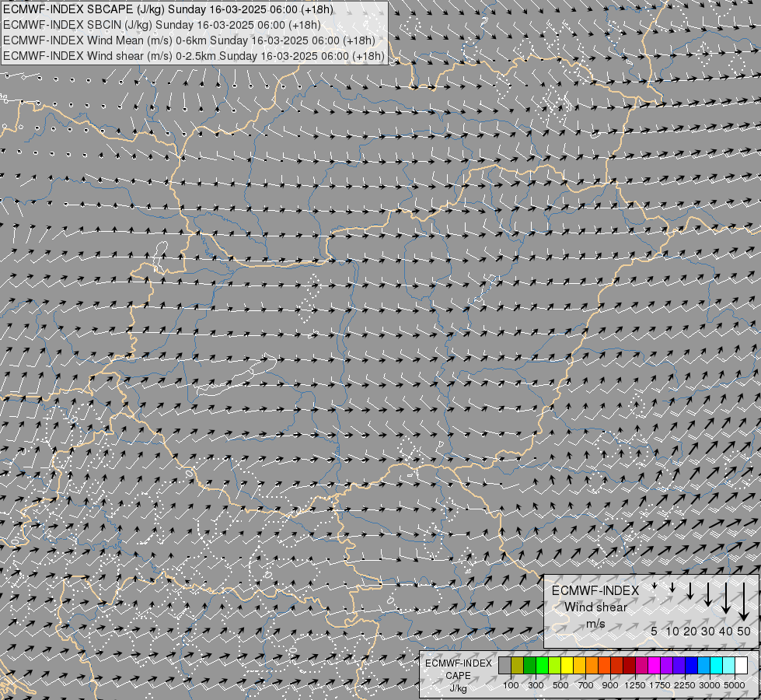Click the Wind Mean 0-6km title line

click(190, 40)
